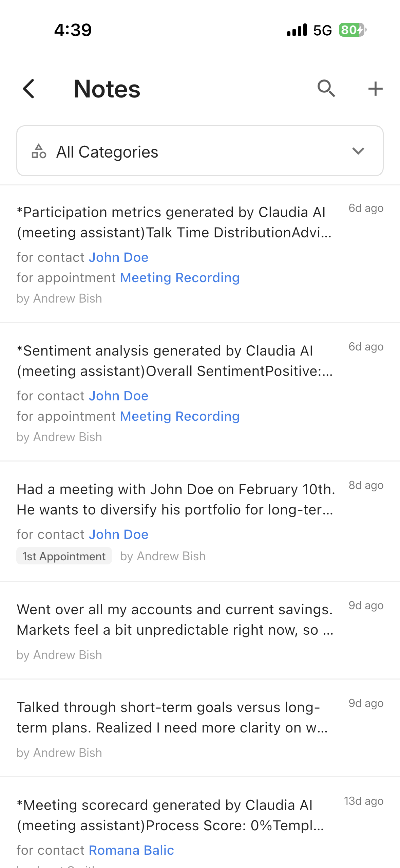The width and height of the screenshot is (400, 868).
Task: Click the All Categories chevron arrow
Action: point(358,151)
